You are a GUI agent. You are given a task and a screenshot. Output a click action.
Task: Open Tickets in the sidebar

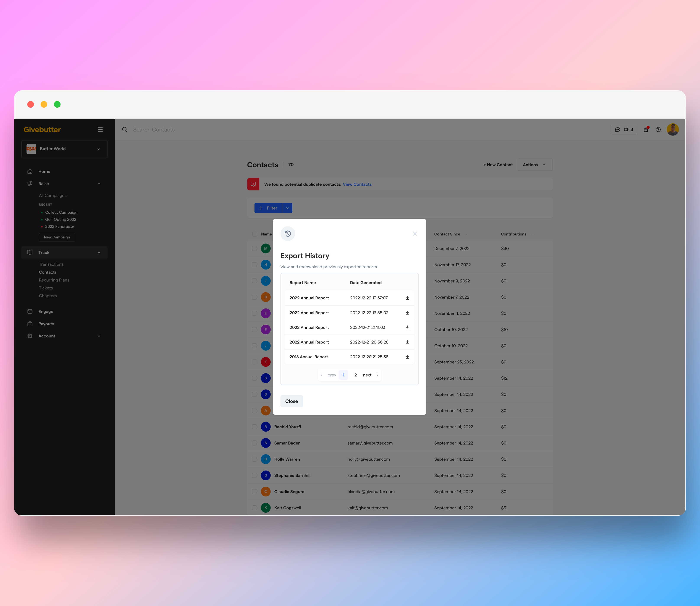pos(46,288)
